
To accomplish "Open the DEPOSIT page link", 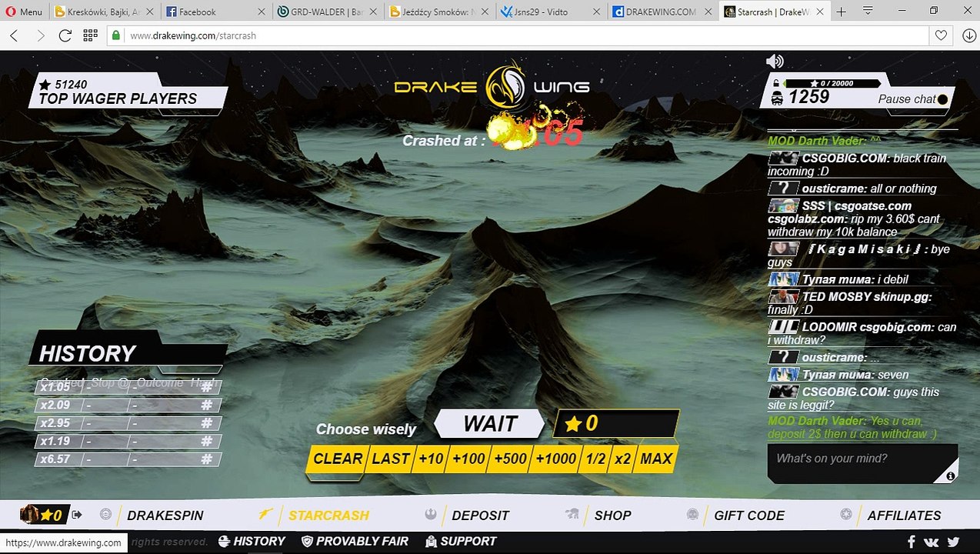I will pos(481,516).
